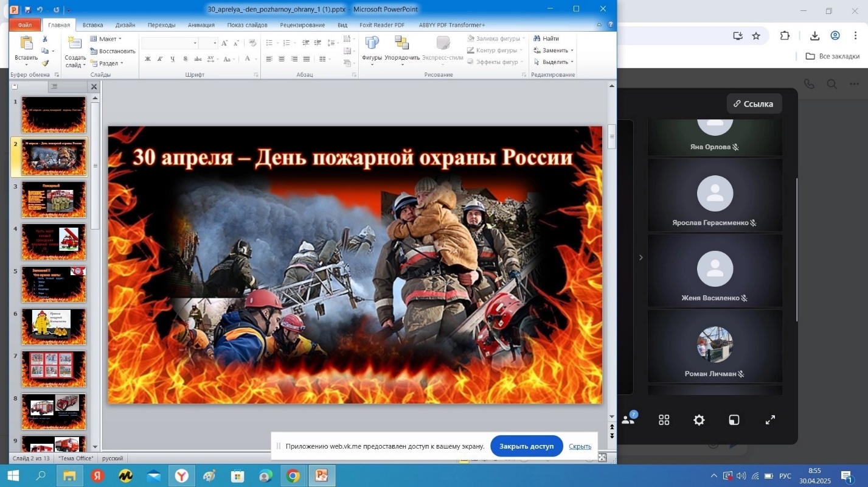Click the Undo arrow in quick access toolbar
This screenshot has height=487, width=868.
coord(40,10)
